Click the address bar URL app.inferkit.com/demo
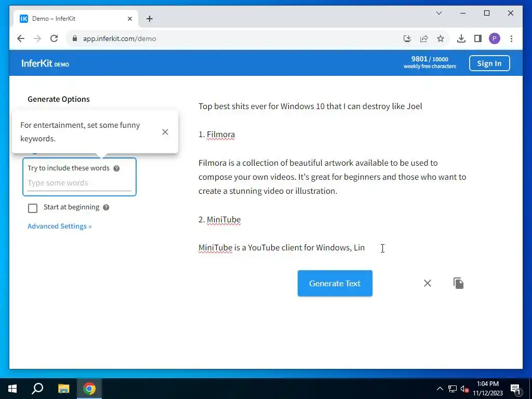Screen dimensions: 532x399 click(x=119, y=38)
